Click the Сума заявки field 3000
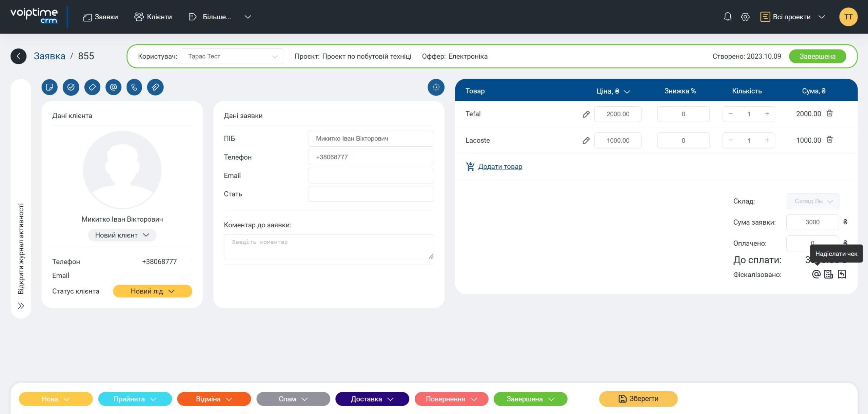Screen dimensions: 868x414 click(x=812, y=222)
